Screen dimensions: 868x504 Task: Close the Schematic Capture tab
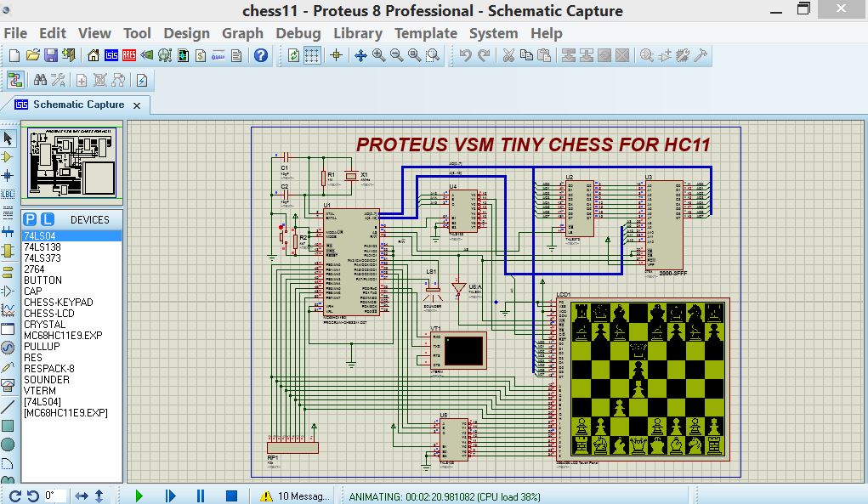137,105
